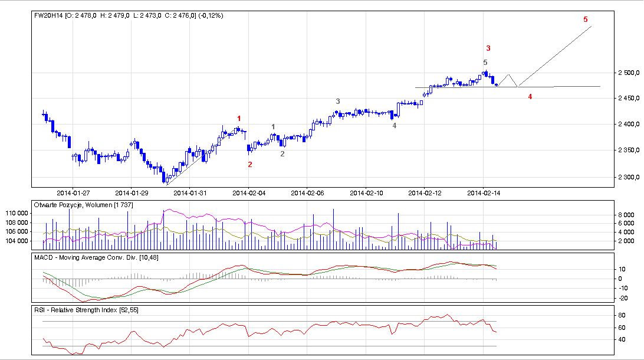Click the 2 000 volume axis value
644x360 pixels.
point(626,241)
